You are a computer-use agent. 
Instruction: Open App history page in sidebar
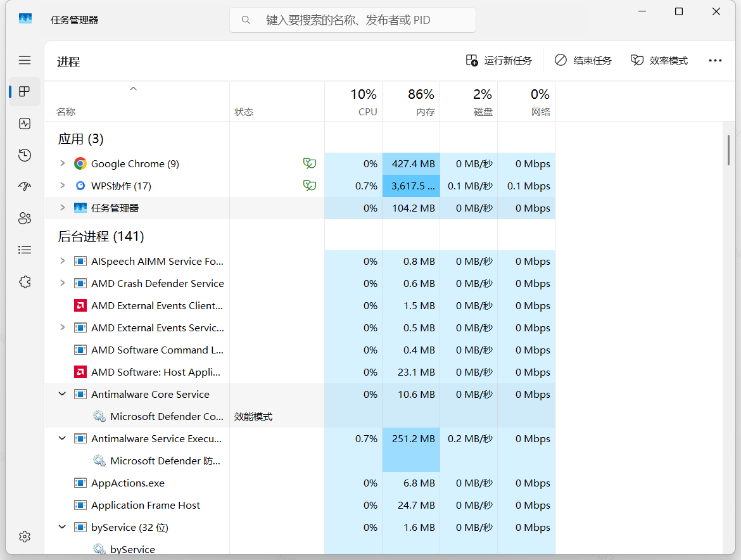25,155
